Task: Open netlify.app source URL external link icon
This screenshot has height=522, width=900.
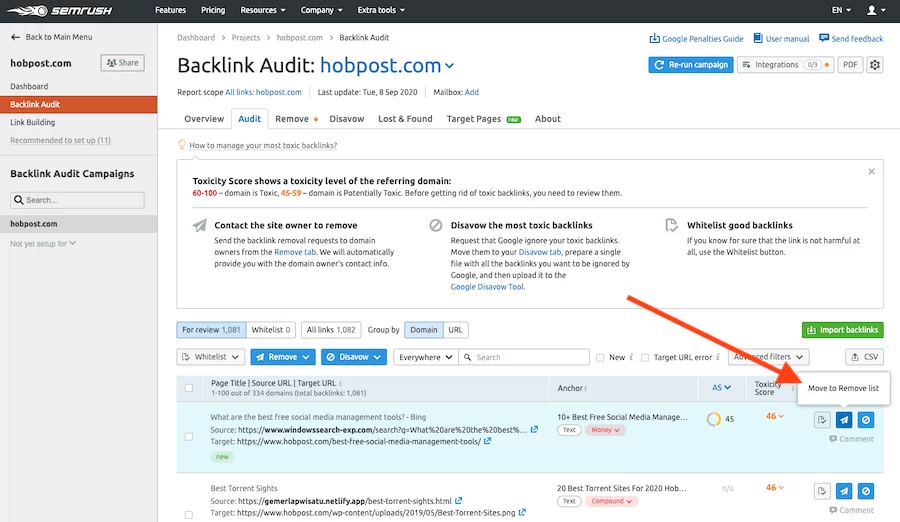Action: coord(459,501)
